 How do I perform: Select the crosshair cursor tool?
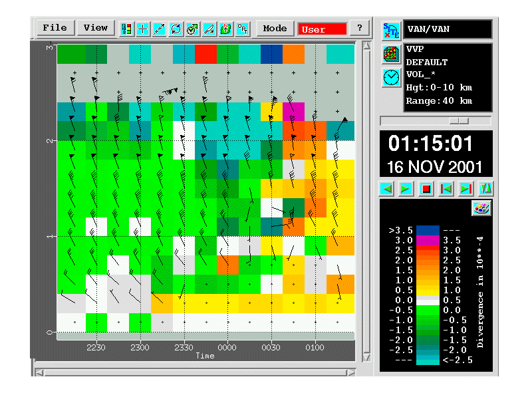[143, 29]
